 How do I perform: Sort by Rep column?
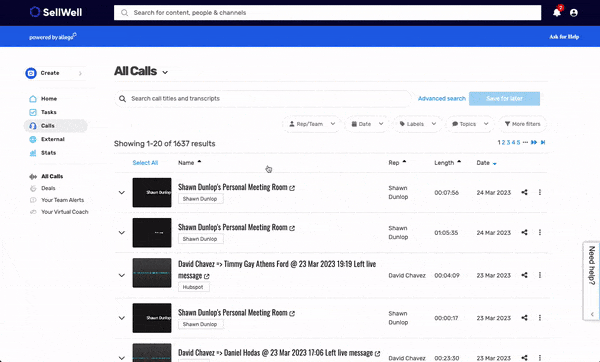[x=397, y=163]
